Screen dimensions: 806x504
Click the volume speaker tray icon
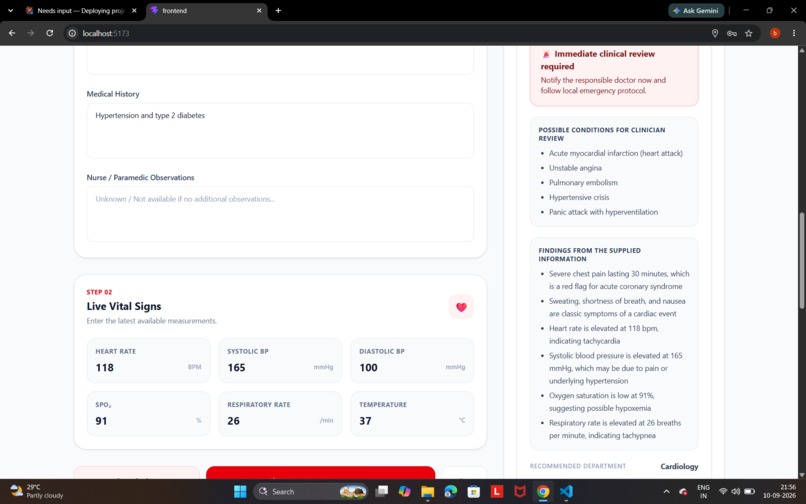[x=736, y=492]
